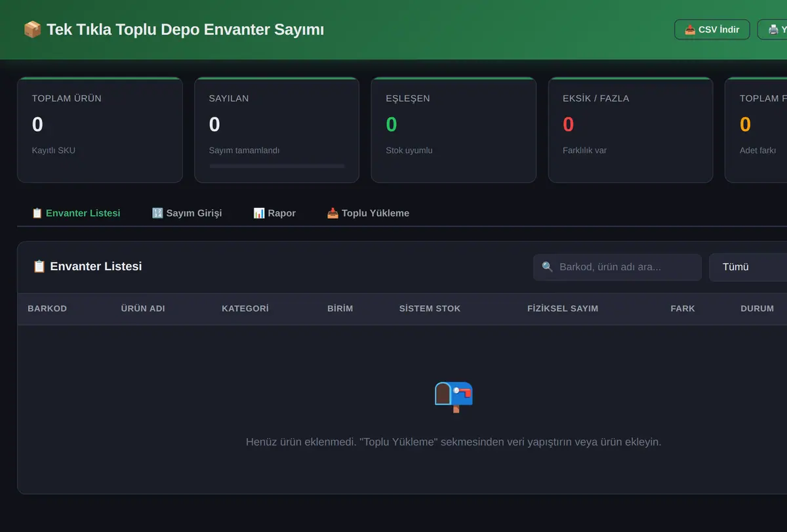Click the EKSİK / FAZLA card label

point(596,98)
